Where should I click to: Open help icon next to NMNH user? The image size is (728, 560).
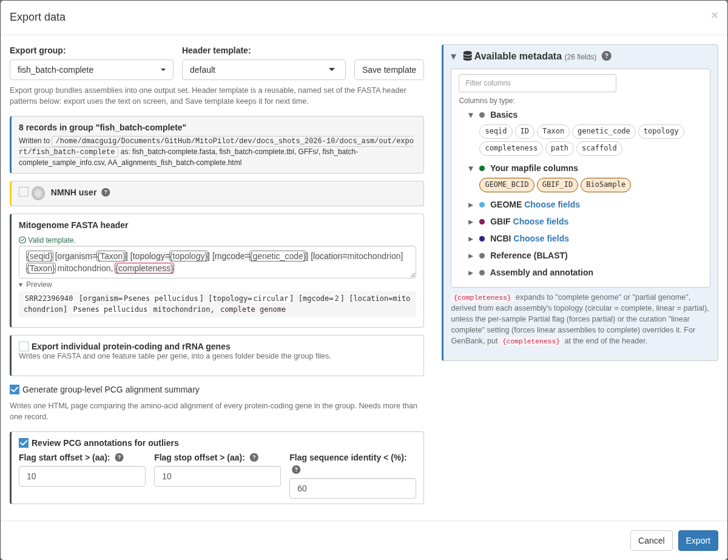point(106,192)
